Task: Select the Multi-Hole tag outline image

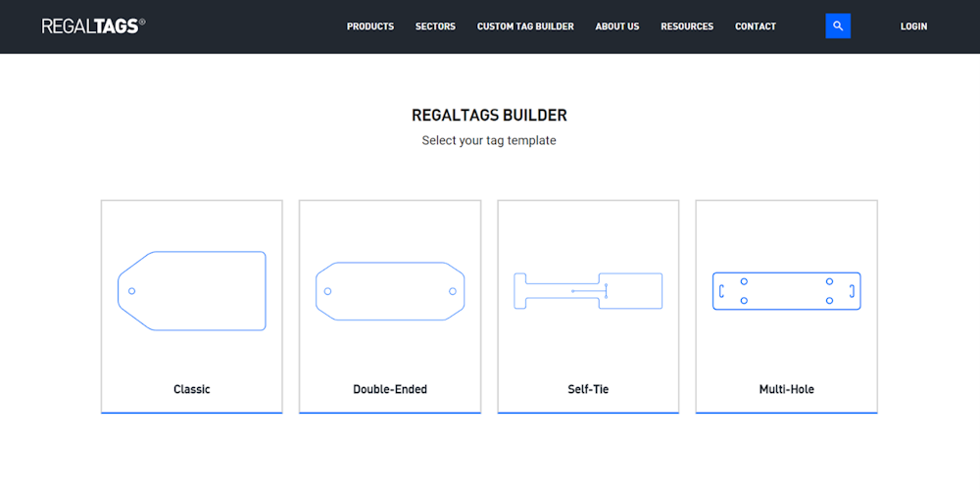Action: click(786, 291)
